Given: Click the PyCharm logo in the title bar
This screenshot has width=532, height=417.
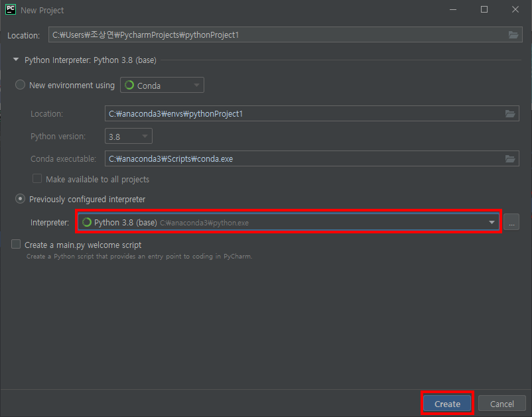Looking at the screenshot, I should click(11, 9).
